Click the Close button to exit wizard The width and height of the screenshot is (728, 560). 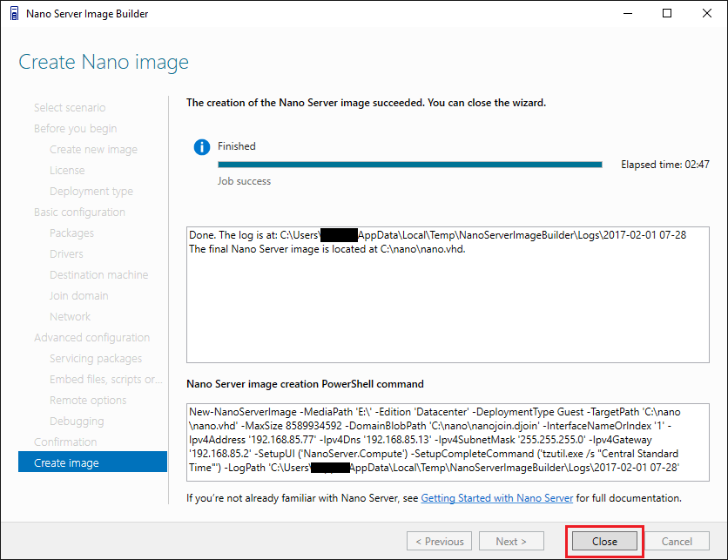604,542
